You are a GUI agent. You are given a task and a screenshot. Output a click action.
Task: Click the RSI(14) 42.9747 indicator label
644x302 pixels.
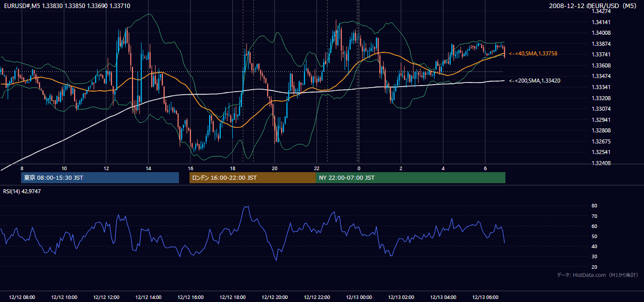(x=22, y=191)
